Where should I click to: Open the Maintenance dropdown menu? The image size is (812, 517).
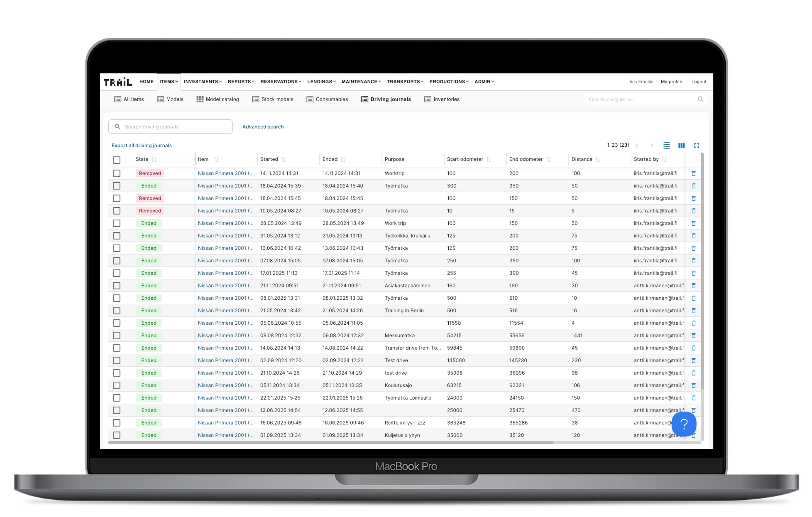[x=361, y=82]
